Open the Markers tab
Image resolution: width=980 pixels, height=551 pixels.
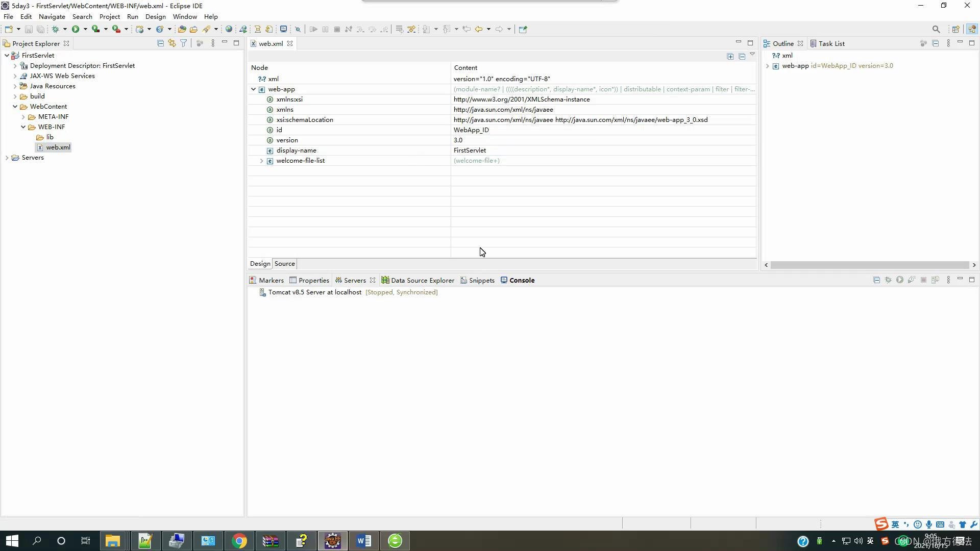(266, 280)
